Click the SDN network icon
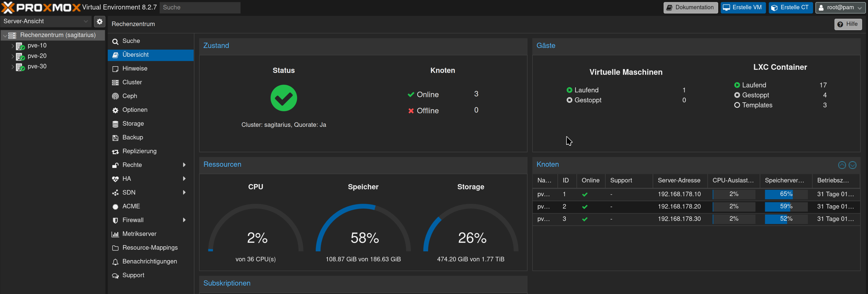Image resolution: width=868 pixels, height=294 pixels. tap(115, 193)
